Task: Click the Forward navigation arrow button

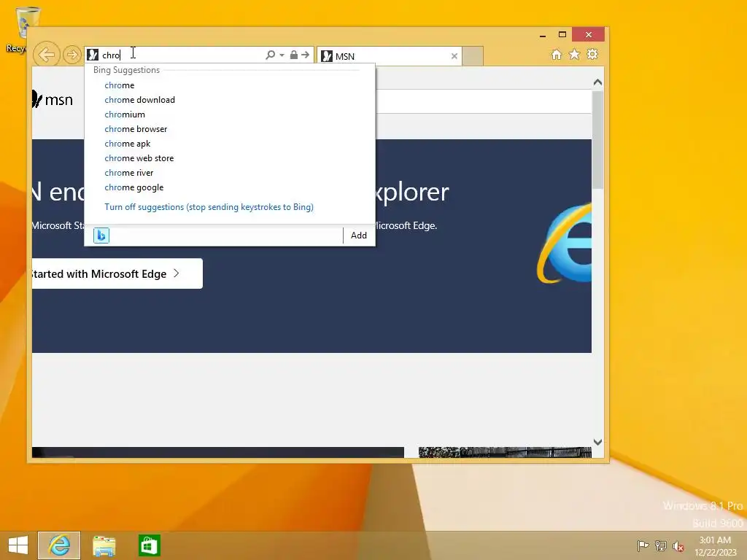Action: coord(71,55)
